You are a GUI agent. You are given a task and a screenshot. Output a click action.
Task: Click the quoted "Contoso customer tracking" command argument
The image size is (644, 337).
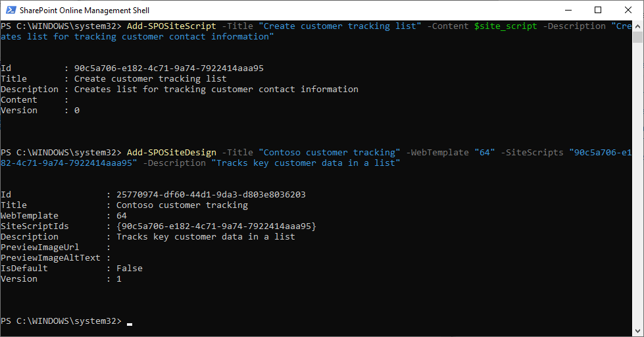[x=330, y=153]
